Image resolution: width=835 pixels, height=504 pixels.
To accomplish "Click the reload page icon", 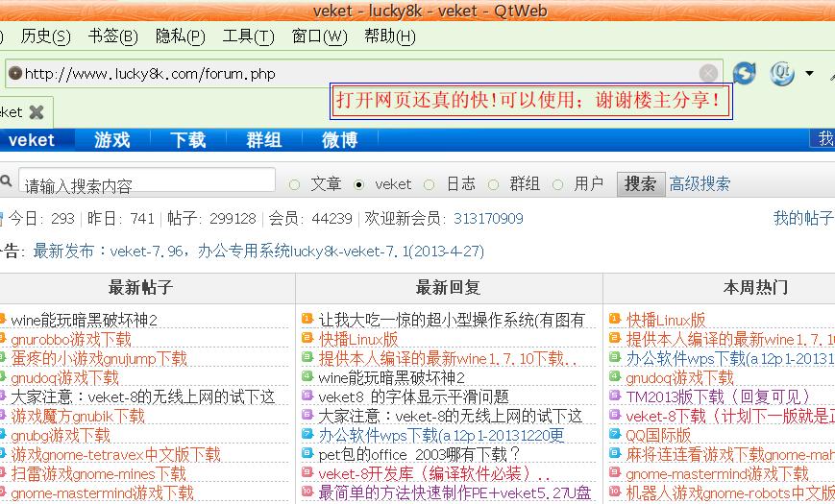I will [x=744, y=73].
